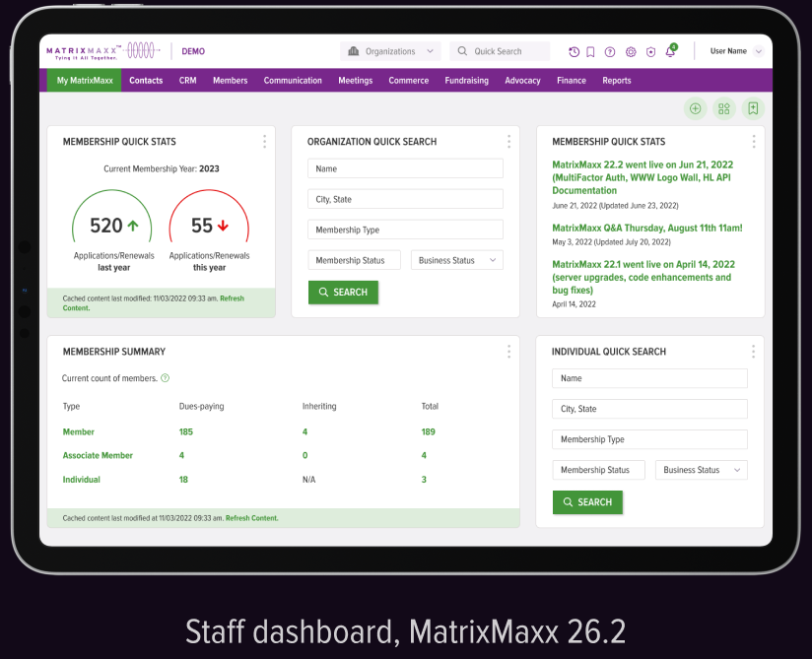
Task: Focus organization search City, State field
Action: point(405,199)
